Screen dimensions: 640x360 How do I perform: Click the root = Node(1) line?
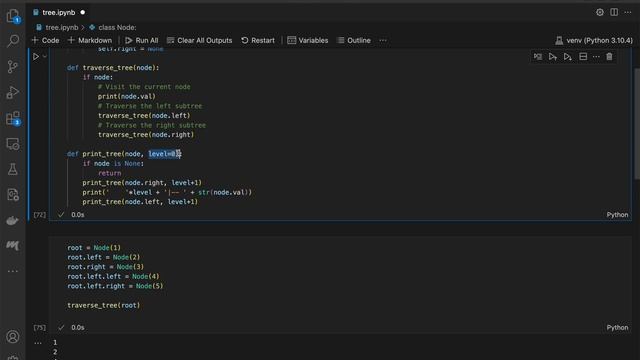tap(94, 248)
